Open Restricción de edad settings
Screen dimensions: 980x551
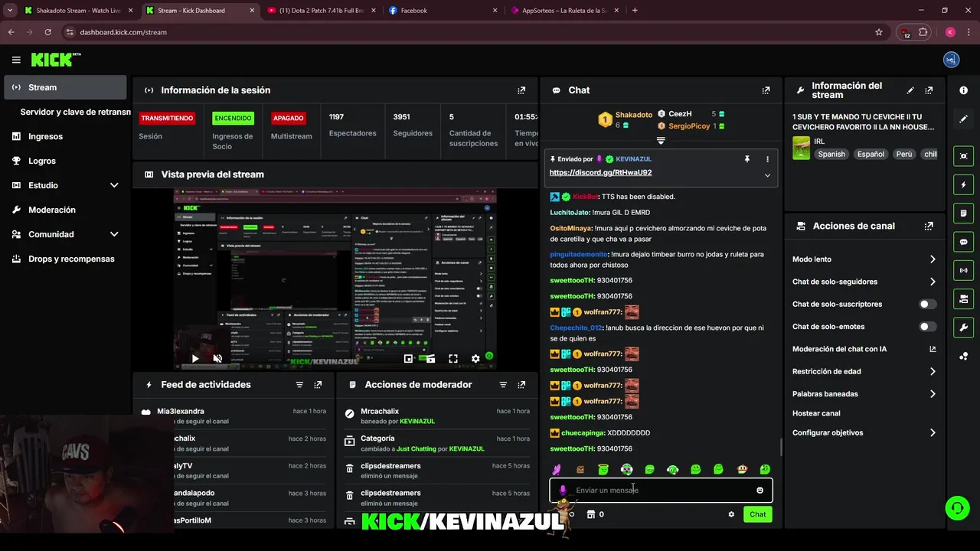coord(864,371)
